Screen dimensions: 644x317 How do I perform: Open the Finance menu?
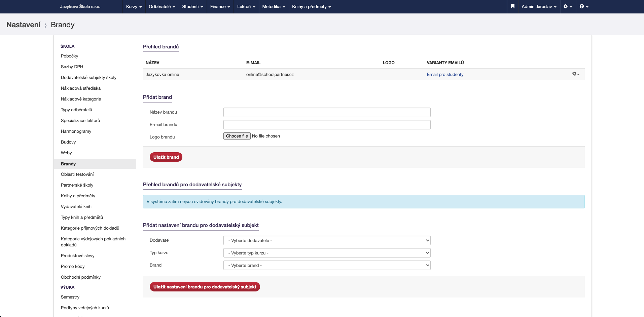point(220,6)
